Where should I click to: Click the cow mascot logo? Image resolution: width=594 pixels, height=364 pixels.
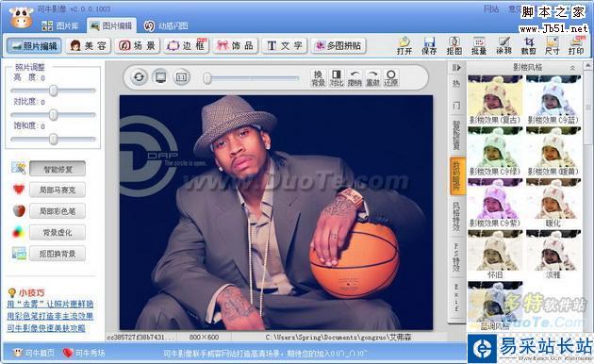(x=21, y=17)
